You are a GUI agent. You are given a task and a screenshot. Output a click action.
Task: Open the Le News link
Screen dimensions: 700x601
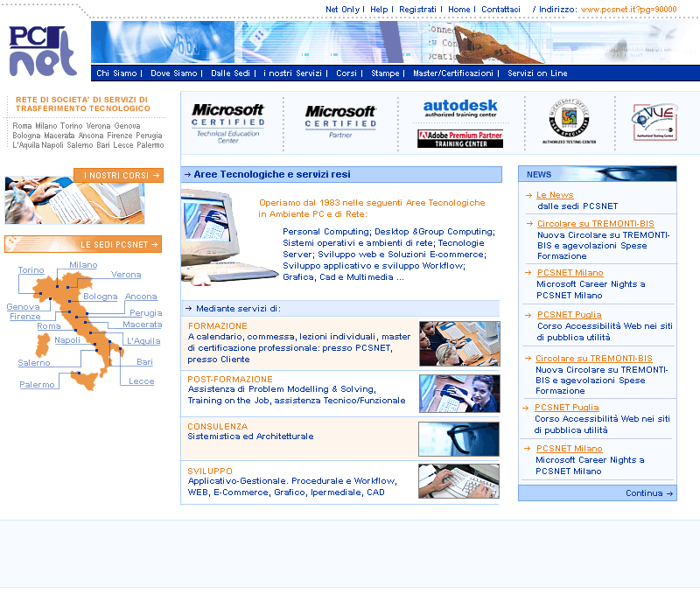pyautogui.click(x=555, y=195)
